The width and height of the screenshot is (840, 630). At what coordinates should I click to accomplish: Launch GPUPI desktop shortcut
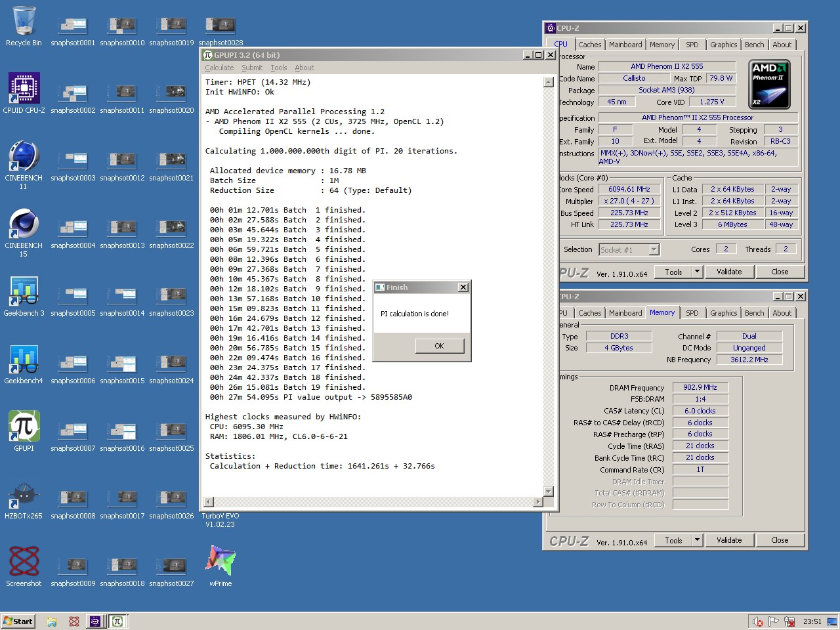coord(24,432)
